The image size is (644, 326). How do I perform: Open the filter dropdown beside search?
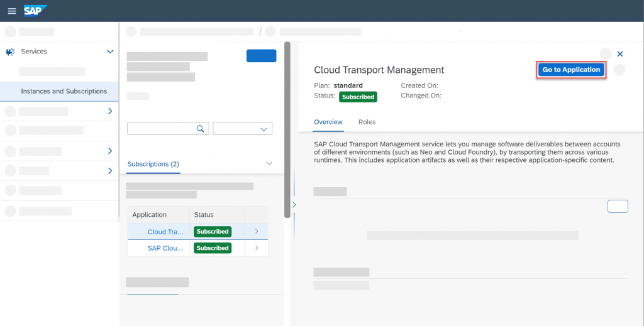tap(242, 128)
